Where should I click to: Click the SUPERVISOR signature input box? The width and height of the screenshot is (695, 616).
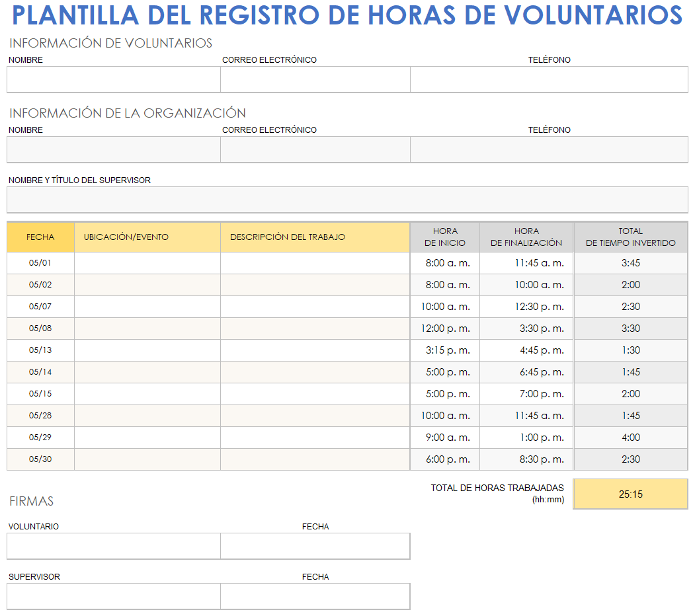(112, 596)
